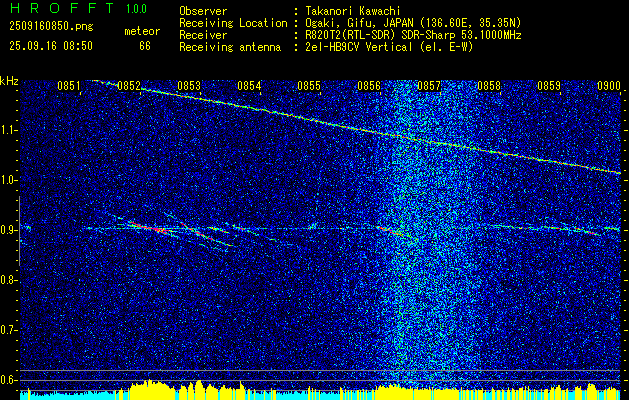Select the version number 1.0.0
Screen dimensions: 629x400
(x=136, y=9)
